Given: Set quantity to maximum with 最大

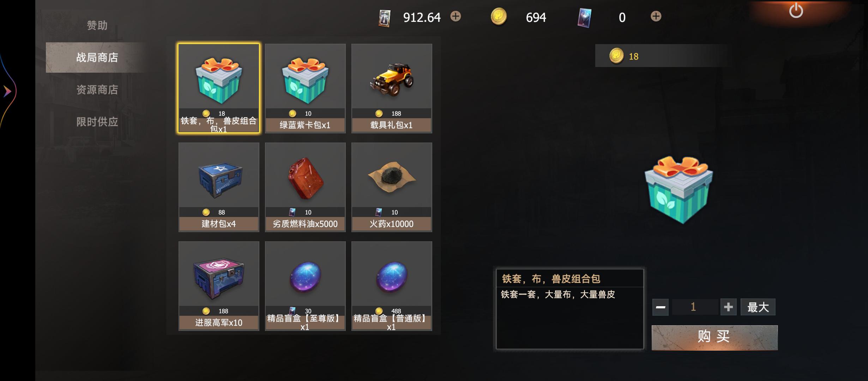Looking at the screenshot, I should tap(758, 307).
